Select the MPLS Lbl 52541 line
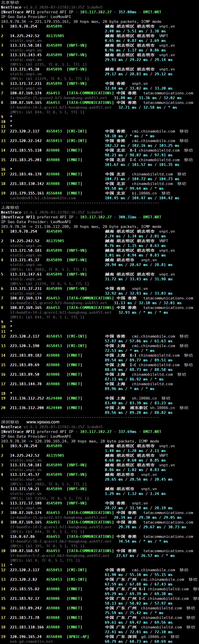The height and width of the screenshot is (644, 199). (x=49, y=498)
